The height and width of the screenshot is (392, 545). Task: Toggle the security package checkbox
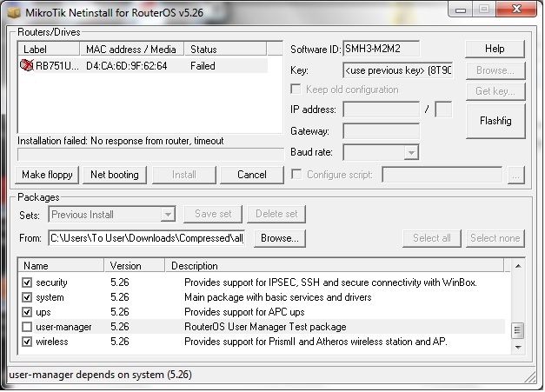point(27,282)
